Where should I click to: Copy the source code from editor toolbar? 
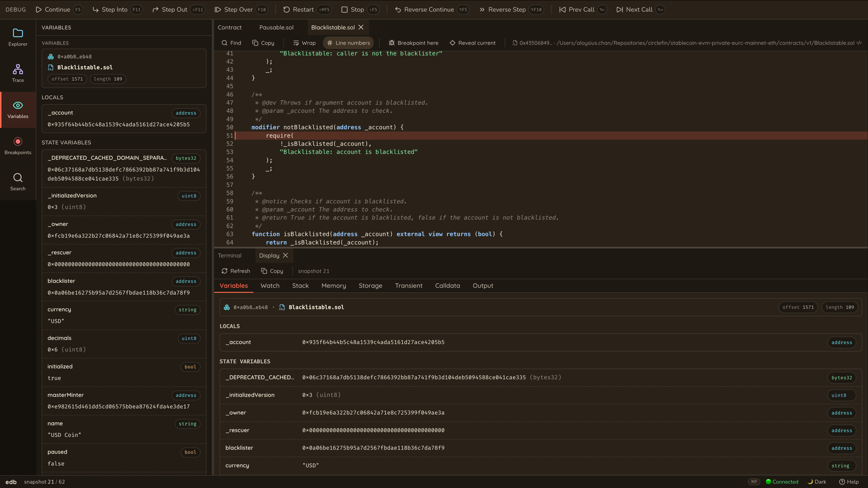[x=263, y=43]
